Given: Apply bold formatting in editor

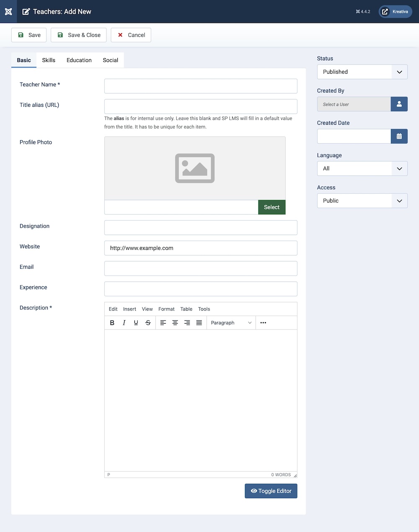Looking at the screenshot, I should click(x=112, y=323).
